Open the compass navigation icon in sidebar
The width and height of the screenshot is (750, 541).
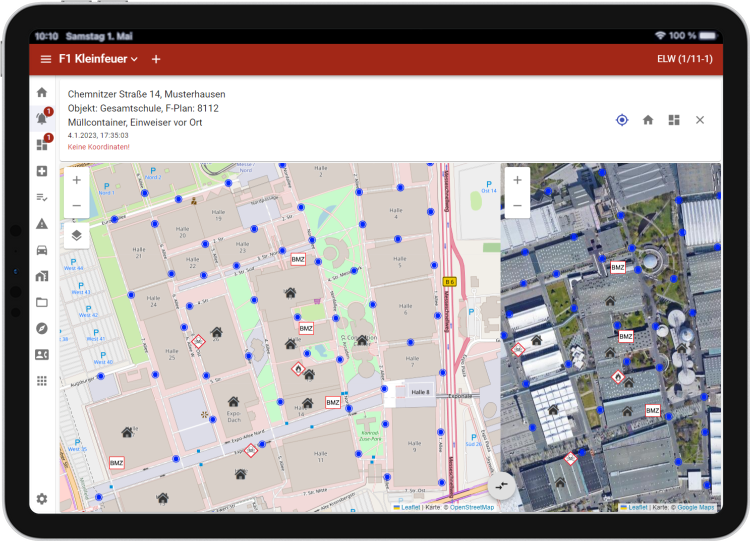42,328
